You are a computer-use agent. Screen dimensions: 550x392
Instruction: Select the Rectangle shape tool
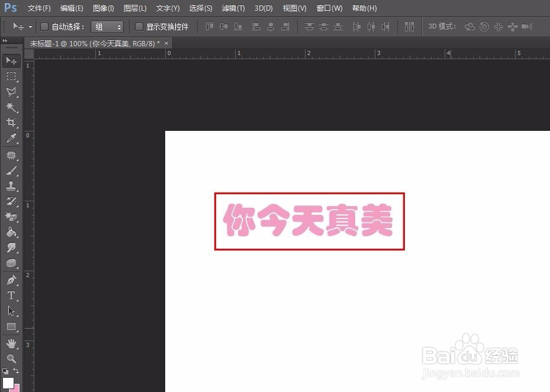11,326
